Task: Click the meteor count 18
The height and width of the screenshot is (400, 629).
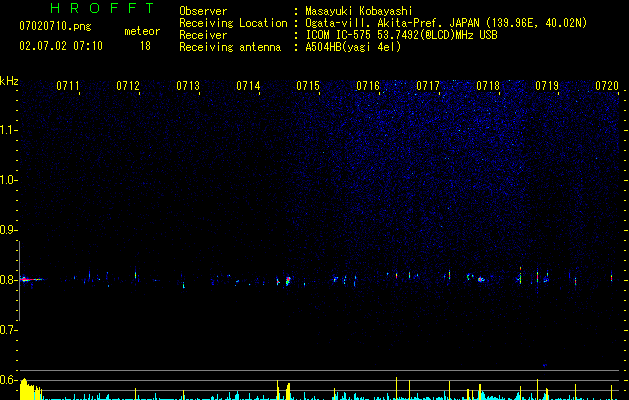Action: (145, 46)
